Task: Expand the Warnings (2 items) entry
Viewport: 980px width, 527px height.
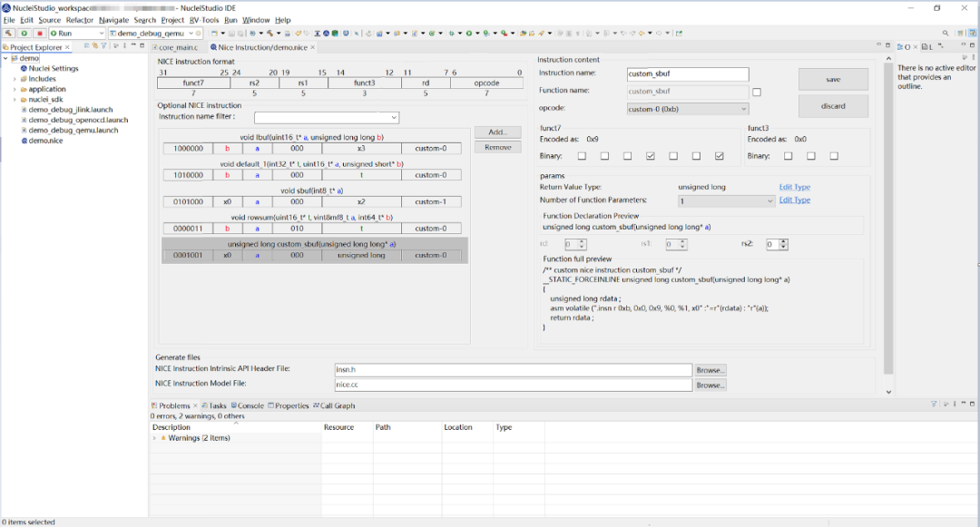Action: [154, 438]
